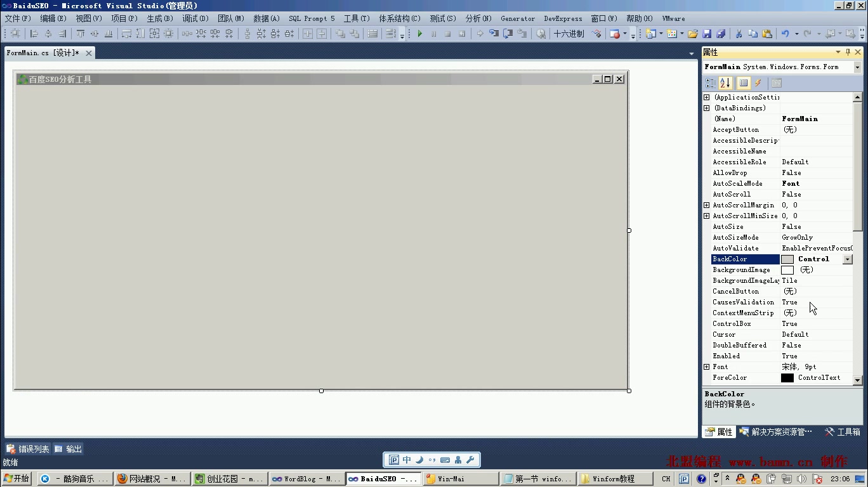This screenshot has height=487, width=868.
Task: Open a file with the folder icon
Action: click(693, 34)
